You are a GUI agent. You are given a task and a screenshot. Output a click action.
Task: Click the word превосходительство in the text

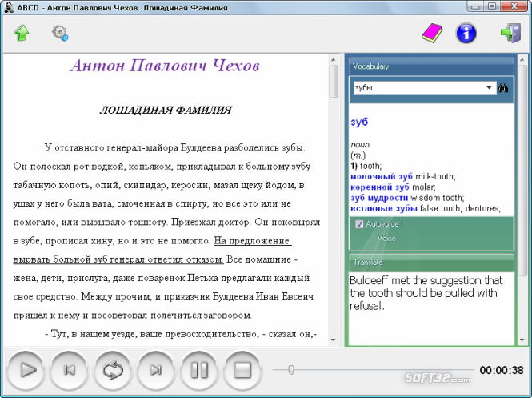tap(210, 334)
